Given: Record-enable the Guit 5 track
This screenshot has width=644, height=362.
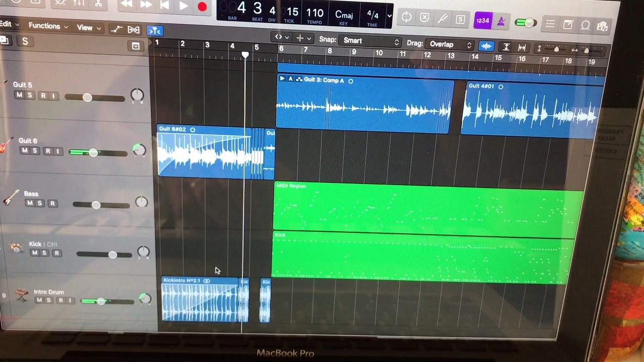Looking at the screenshot, I should (43, 96).
